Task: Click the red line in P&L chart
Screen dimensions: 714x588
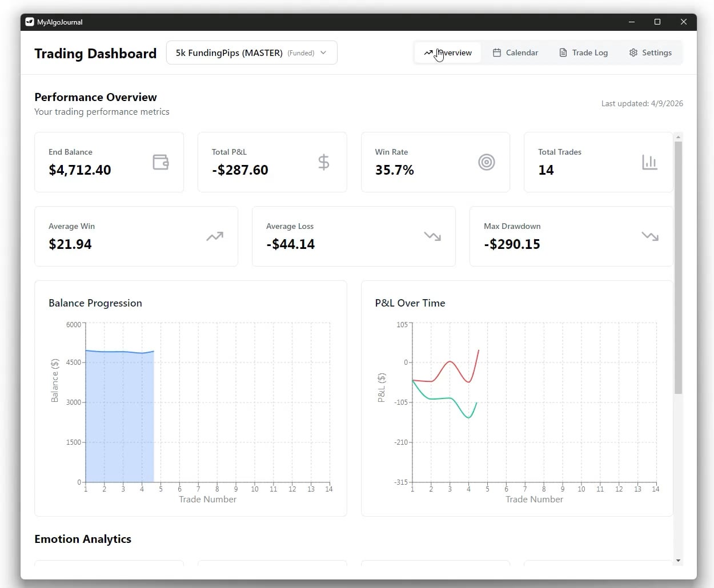Action: point(450,362)
